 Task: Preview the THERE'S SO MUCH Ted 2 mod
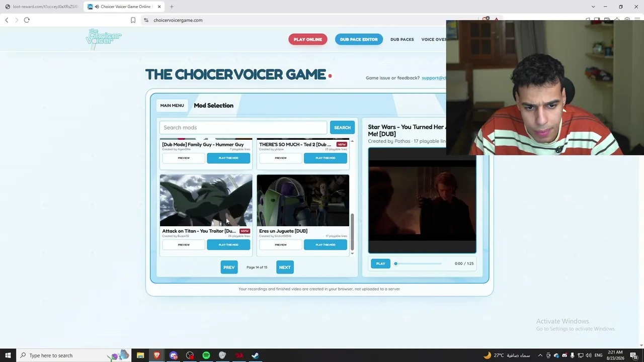[x=281, y=158]
